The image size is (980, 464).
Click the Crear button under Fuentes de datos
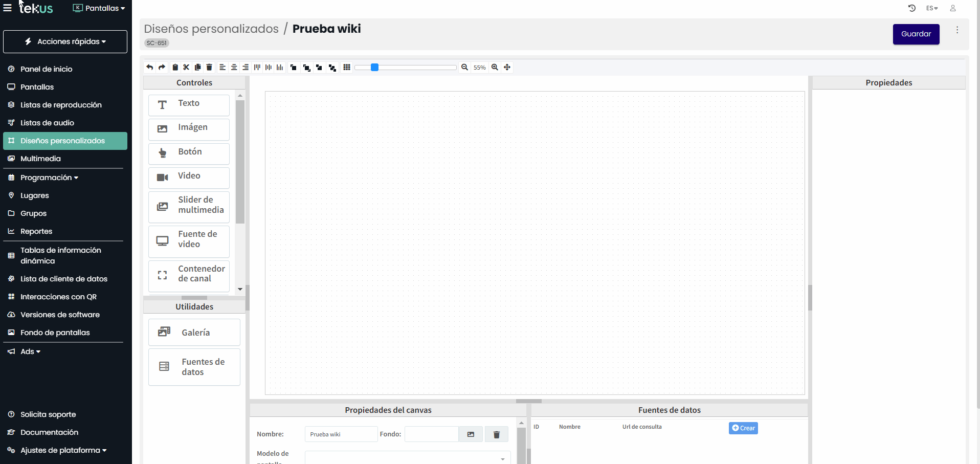pos(743,428)
